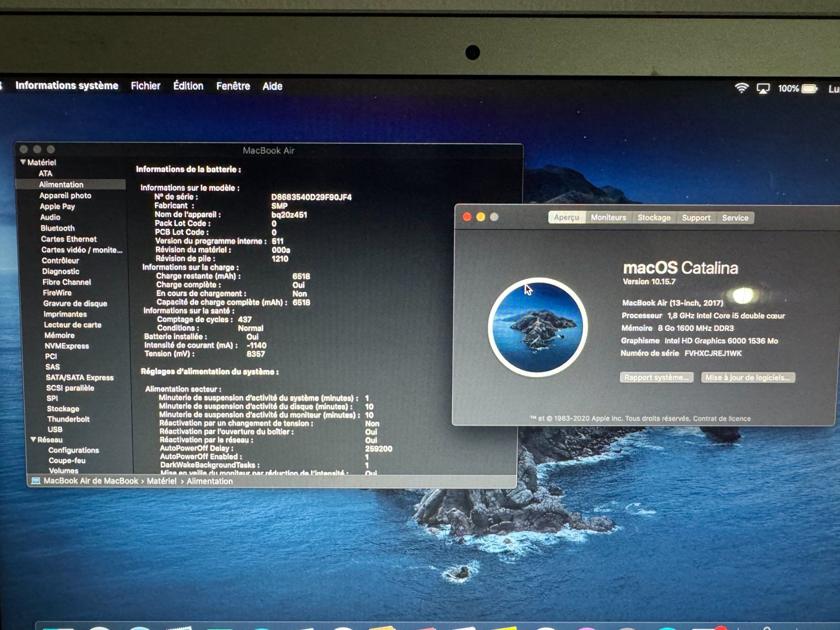Switch to the Stockage tab

(654, 217)
